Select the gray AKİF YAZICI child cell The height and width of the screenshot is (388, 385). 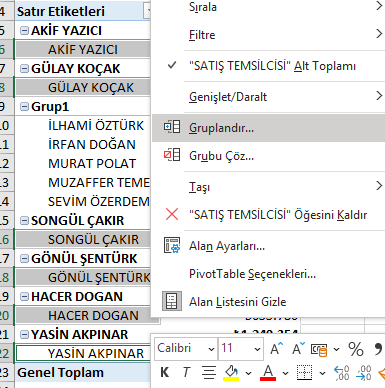point(83,49)
